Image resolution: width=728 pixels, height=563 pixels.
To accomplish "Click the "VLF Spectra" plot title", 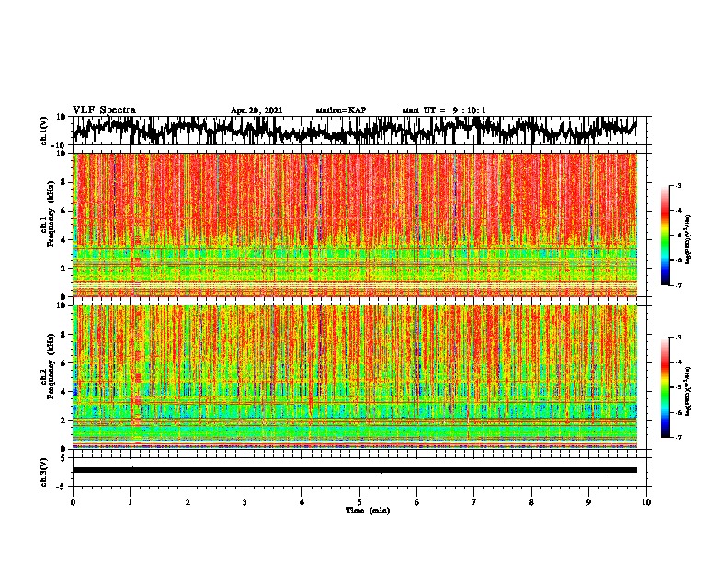I will [104, 110].
